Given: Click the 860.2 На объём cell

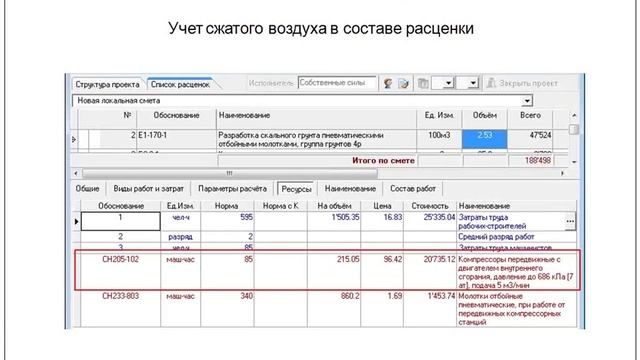Looking at the screenshot, I should [334, 309].
